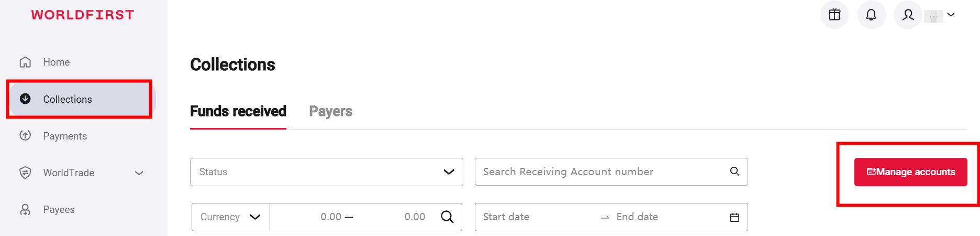The height and width of the screenshot is (236, 980).
Task: Click the amount range search magnifier
Action: (x=447, y=217)
